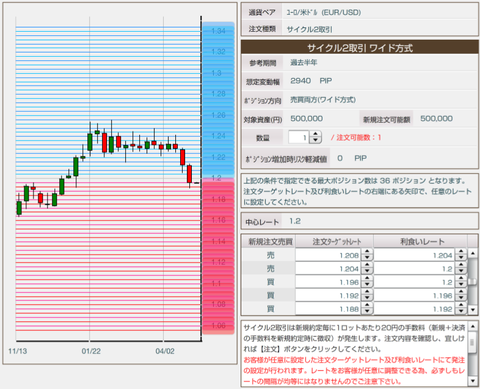
Task: Lower take-profit rate in the 1.188 buy row
Action: 461,312
